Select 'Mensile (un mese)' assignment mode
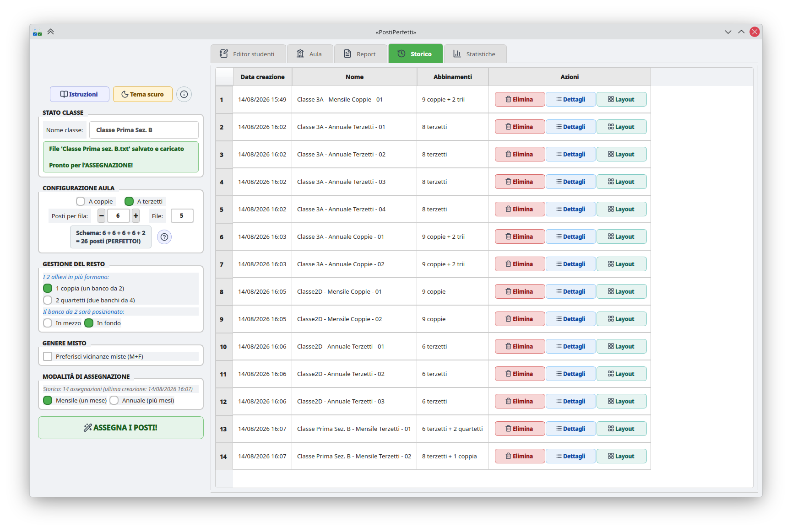 (x=48, y=400)
